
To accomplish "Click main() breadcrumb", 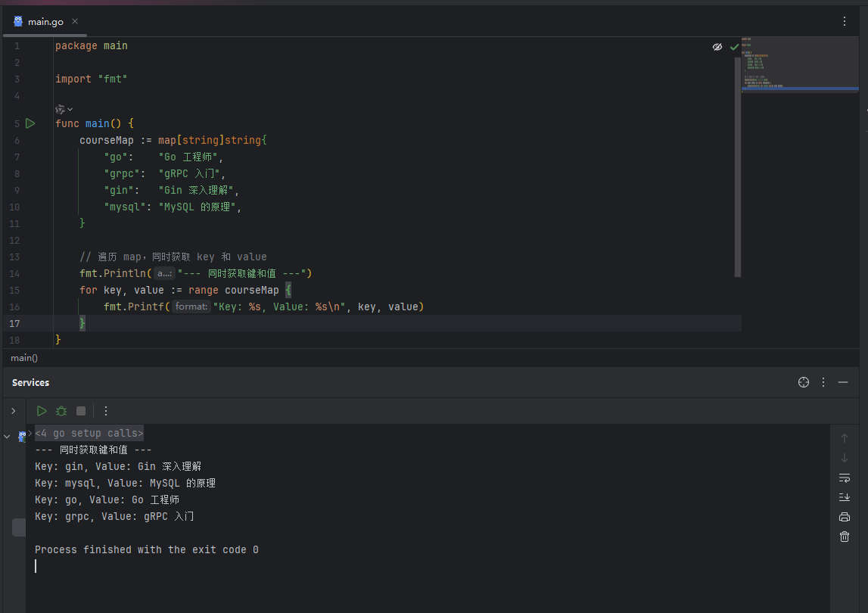I will point(23,358).
